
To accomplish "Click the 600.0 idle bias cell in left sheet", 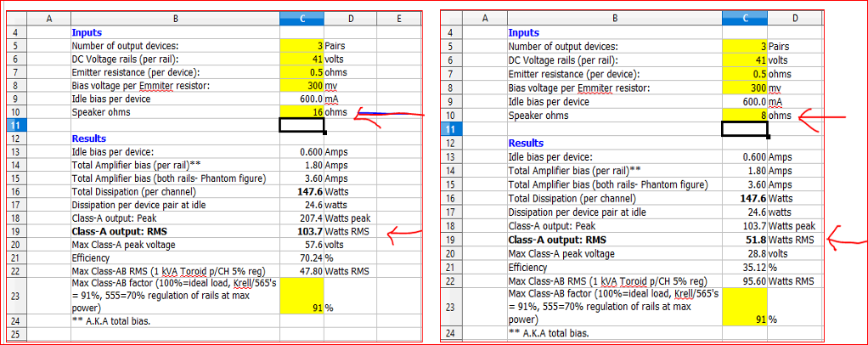I will 302,99.
